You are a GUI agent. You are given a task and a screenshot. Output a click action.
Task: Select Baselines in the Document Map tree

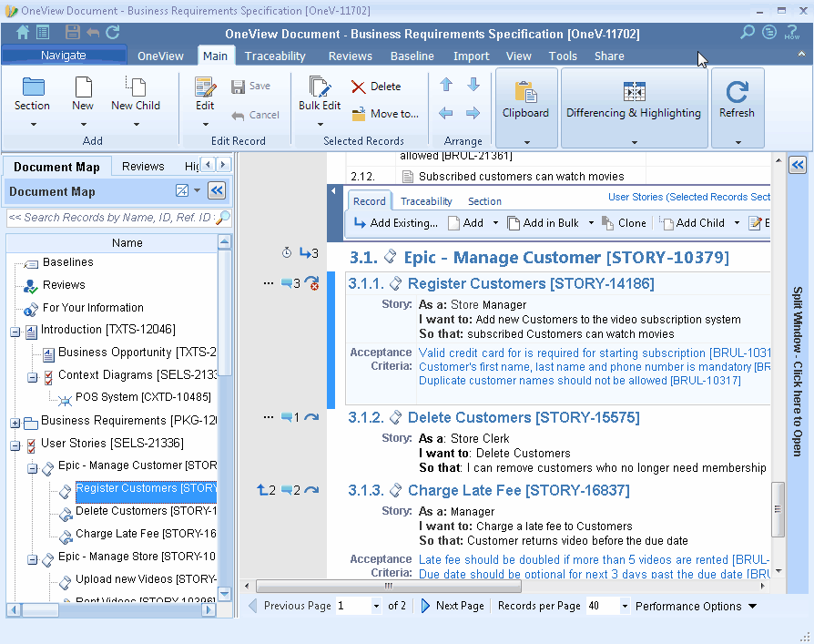(68, 262)
